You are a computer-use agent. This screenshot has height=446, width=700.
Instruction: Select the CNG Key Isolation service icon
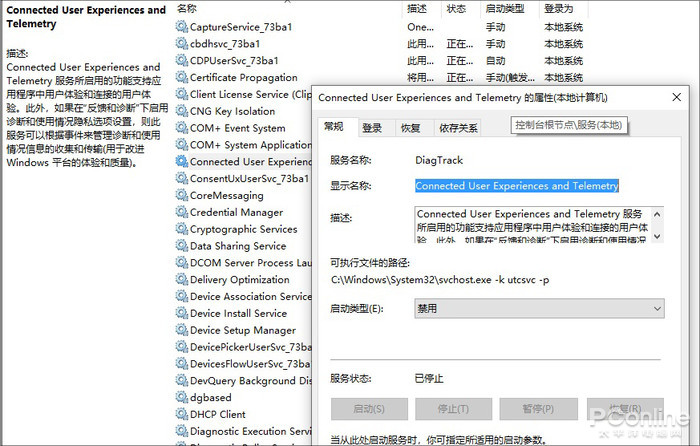[x=182, y=111]
